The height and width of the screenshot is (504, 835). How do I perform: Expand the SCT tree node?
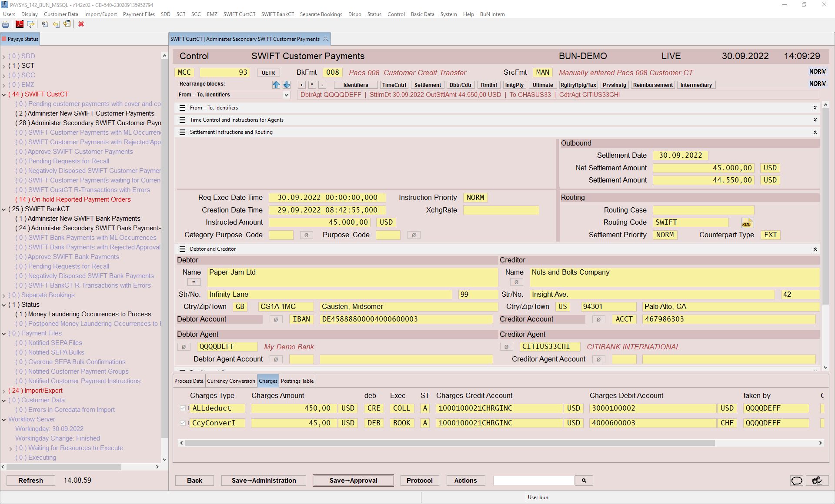tap(4, 66)
